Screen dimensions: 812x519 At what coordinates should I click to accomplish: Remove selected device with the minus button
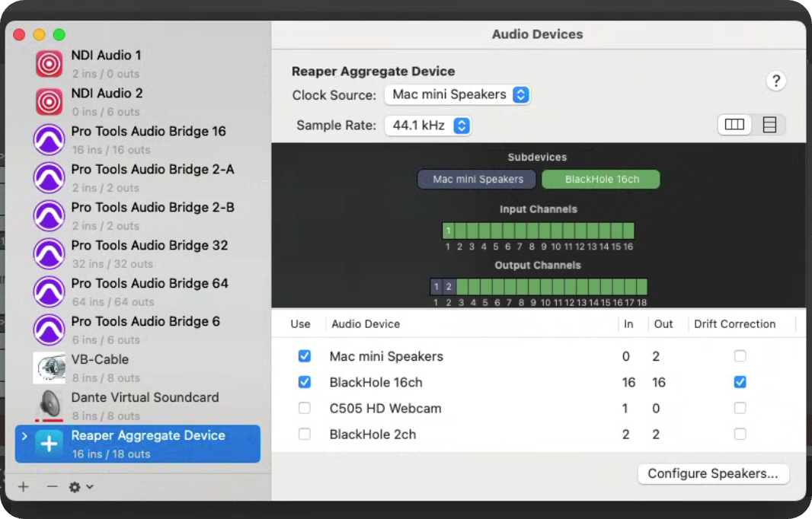[52, 486]
